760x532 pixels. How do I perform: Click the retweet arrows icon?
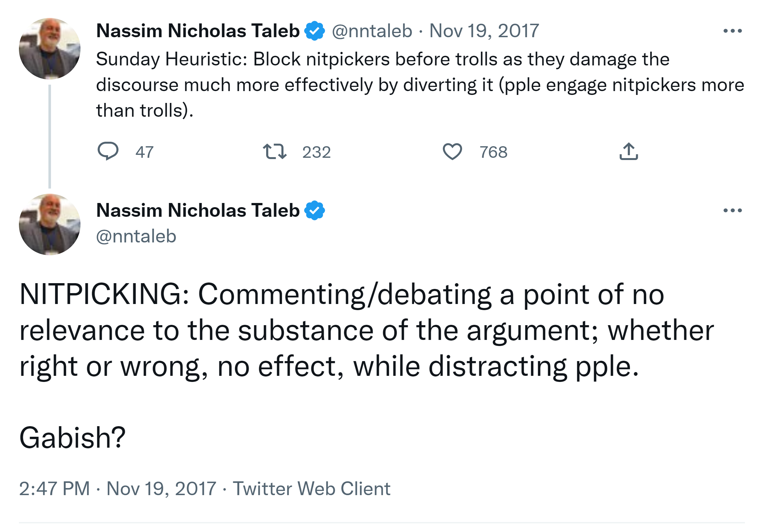coord(274,152)
